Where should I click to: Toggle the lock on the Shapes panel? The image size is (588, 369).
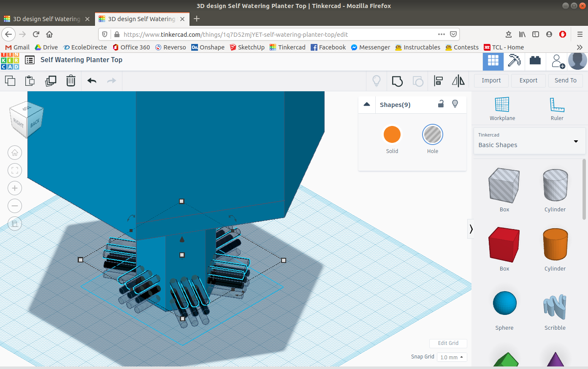tap(441, 104)
